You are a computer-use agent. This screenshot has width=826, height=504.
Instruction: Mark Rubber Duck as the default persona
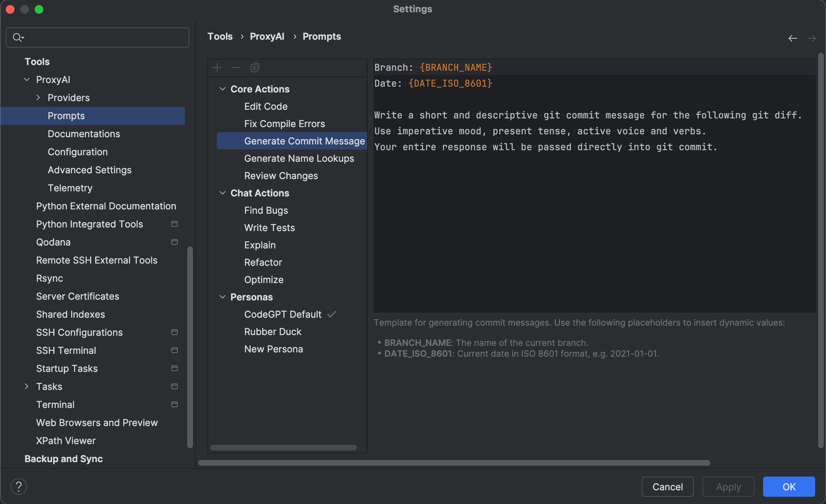click(x=273, y=331)
